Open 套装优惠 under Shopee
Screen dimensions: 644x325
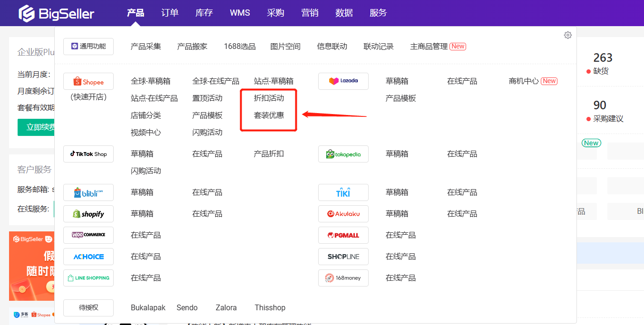[x=269, y=115]
